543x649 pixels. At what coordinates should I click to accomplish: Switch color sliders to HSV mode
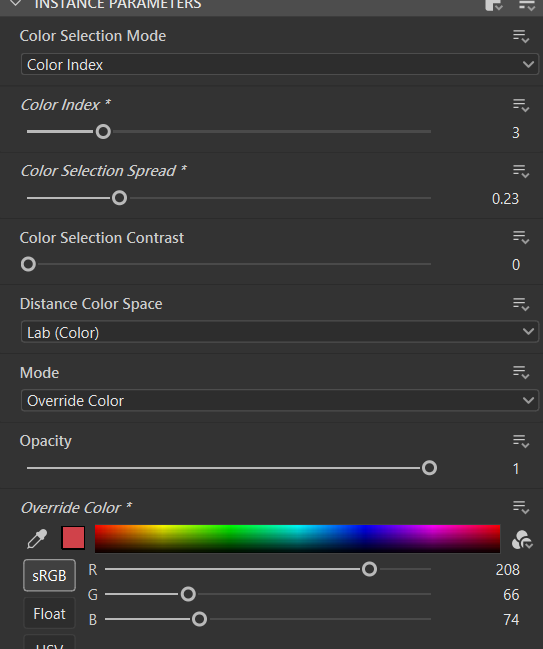coord(49,642)
